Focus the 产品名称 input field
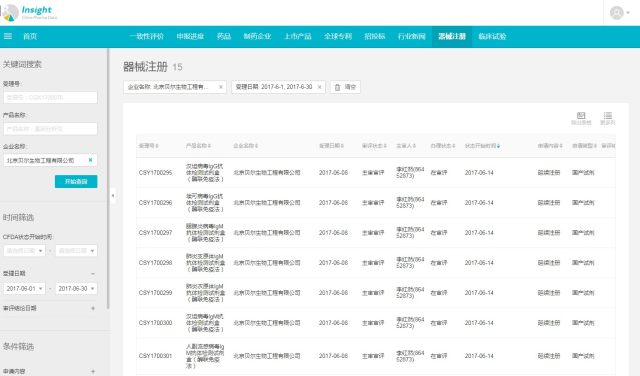Screen dimensions: 640x376 [x=50, y=129]
